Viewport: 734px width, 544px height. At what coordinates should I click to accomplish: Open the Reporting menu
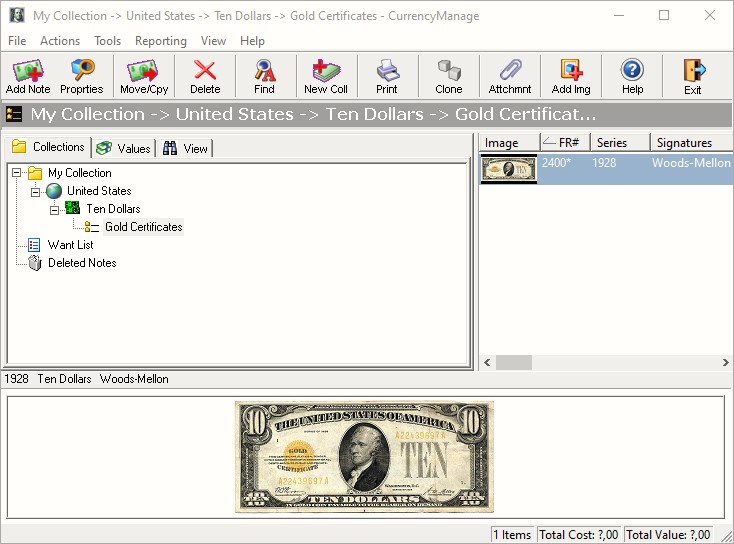click(x=161, y=41)
